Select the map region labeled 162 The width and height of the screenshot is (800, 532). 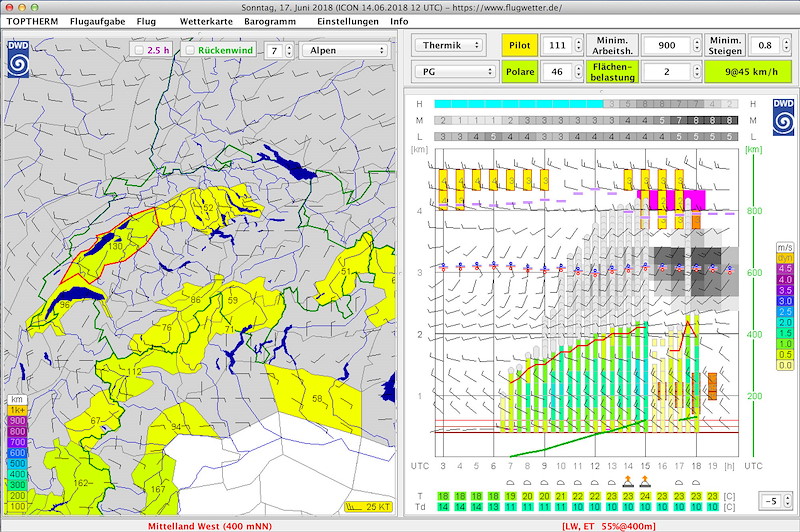coord(81,483)
